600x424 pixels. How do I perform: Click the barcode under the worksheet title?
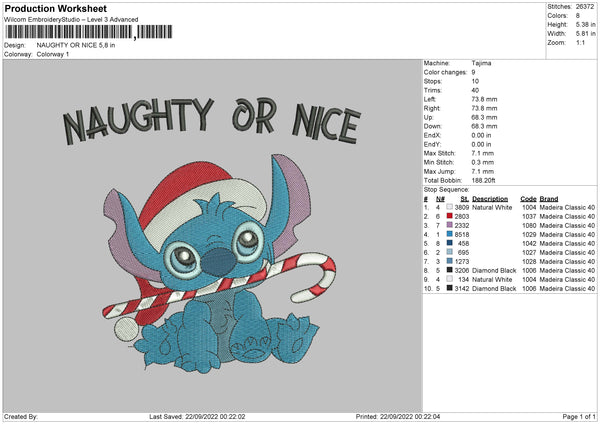click(x=89, y=32)
